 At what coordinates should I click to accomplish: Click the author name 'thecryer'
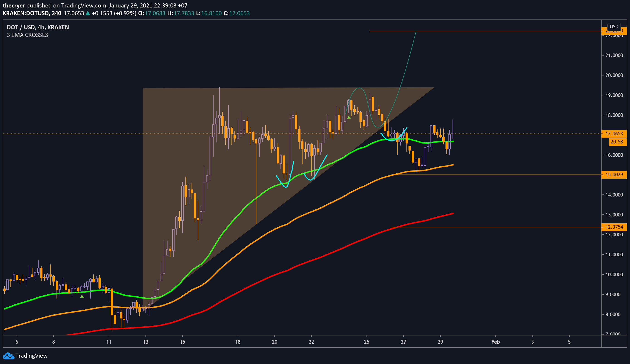(x=14, y=5)
